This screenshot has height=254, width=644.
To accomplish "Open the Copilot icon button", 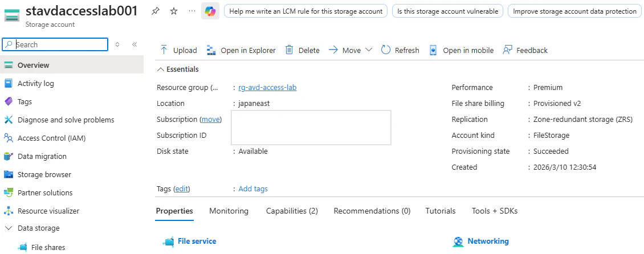I will (x=210, y=11).
